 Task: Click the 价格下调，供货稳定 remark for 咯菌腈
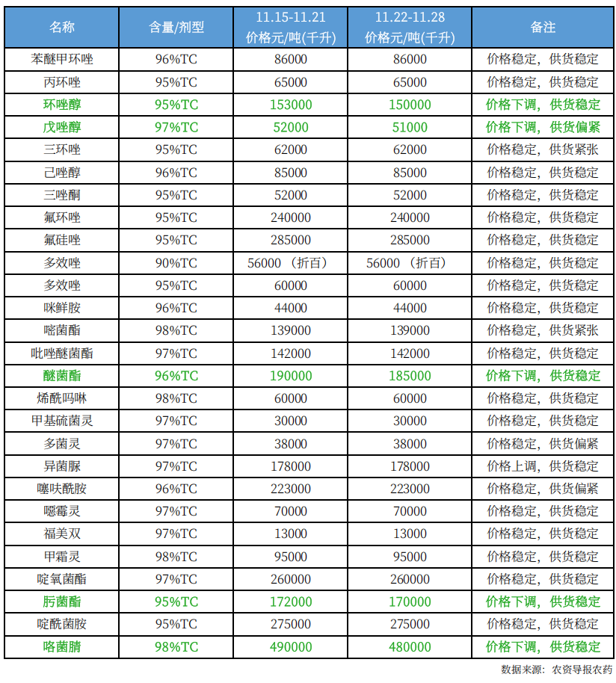(543, 647)
